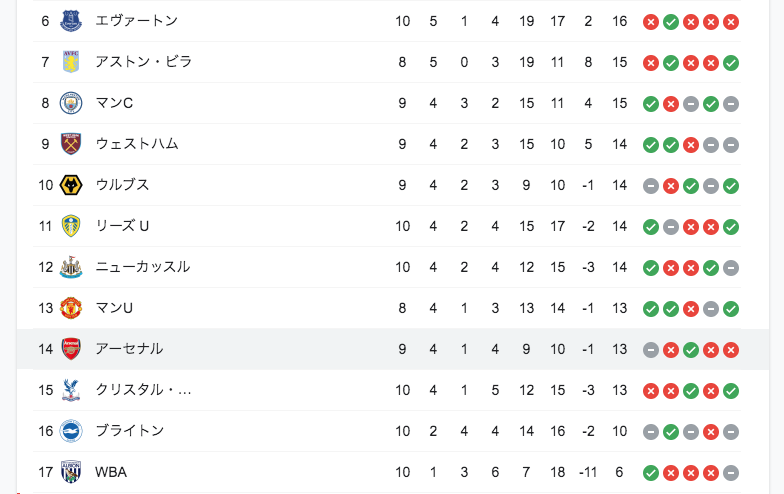Viewport: 784px width, 494px height.
Task: Click the Manchester City club crest
Action: tap(71, 103)
